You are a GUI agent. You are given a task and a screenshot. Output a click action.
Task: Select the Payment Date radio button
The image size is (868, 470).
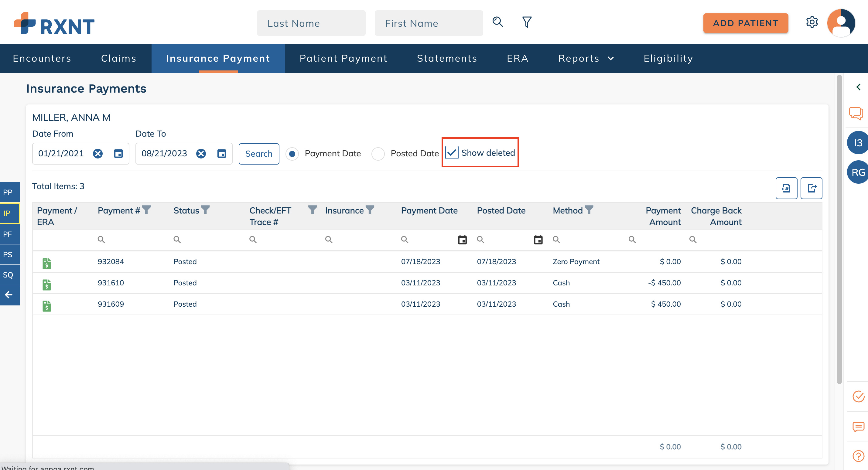click(292, 154)
